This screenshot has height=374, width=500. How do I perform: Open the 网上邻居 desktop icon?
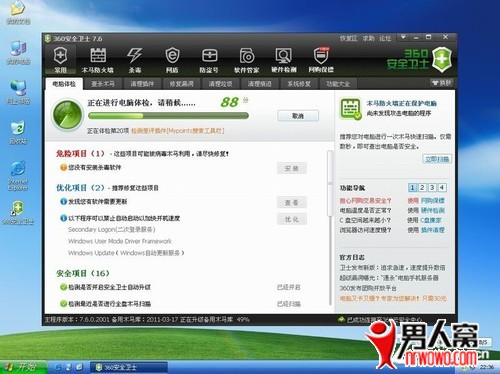pyautogui.click(x=18, y=92)
